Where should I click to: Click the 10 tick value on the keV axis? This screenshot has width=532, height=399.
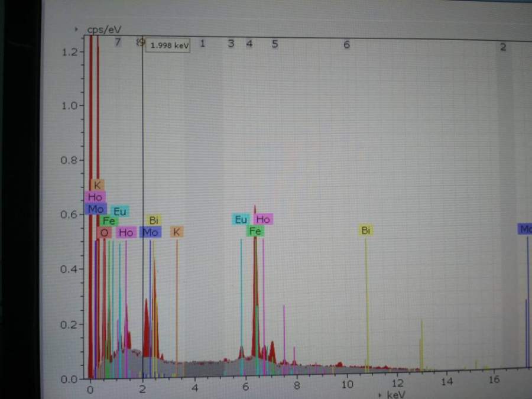(x=347, y=384)
